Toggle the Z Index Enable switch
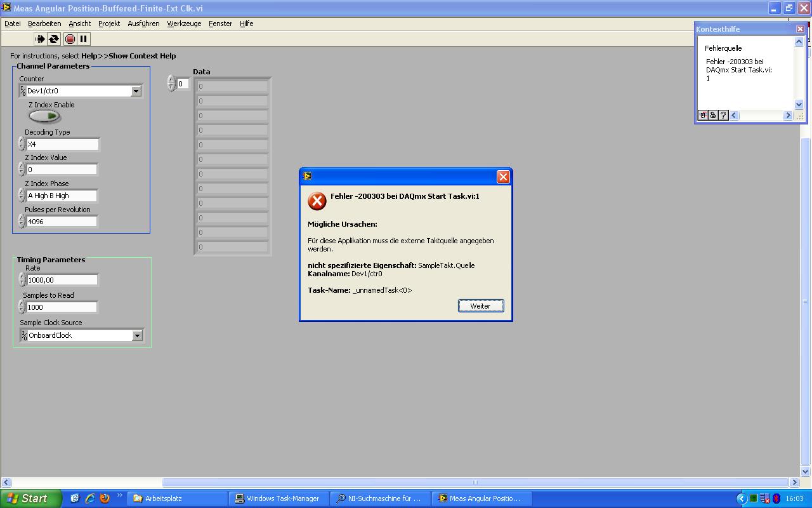Screen dimensions: 812x508 coord(44,116)
